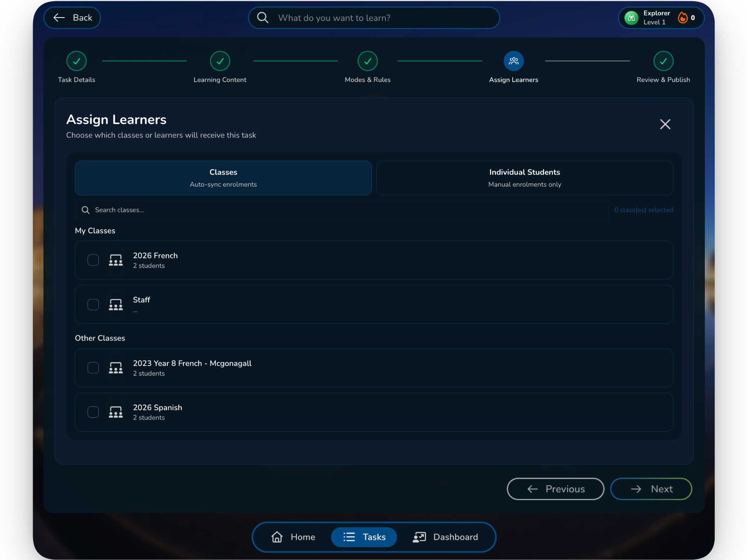Click the Review & Publish step checkmark icon

click(663, 61)
